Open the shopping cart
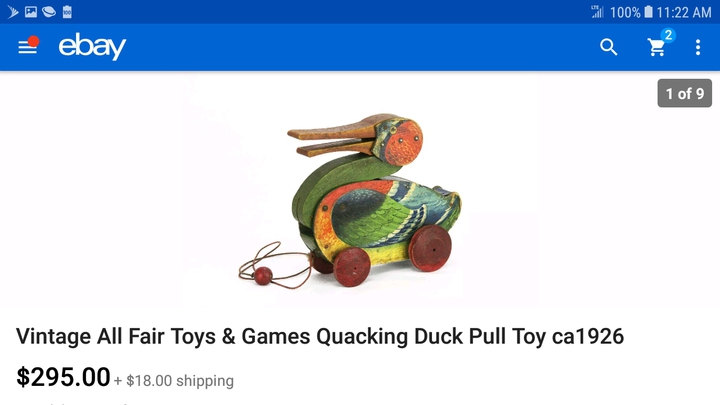This screenshot has height=405, width=720. (x=657, y=47)
